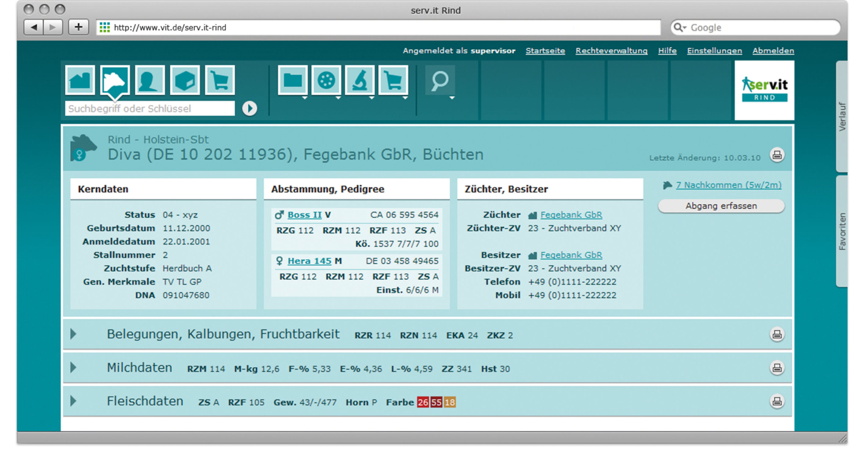Focus the Suchbegriff oder Schlüssel field
The width and height of the screenshot is (868, 469).
tap(150, 109)
